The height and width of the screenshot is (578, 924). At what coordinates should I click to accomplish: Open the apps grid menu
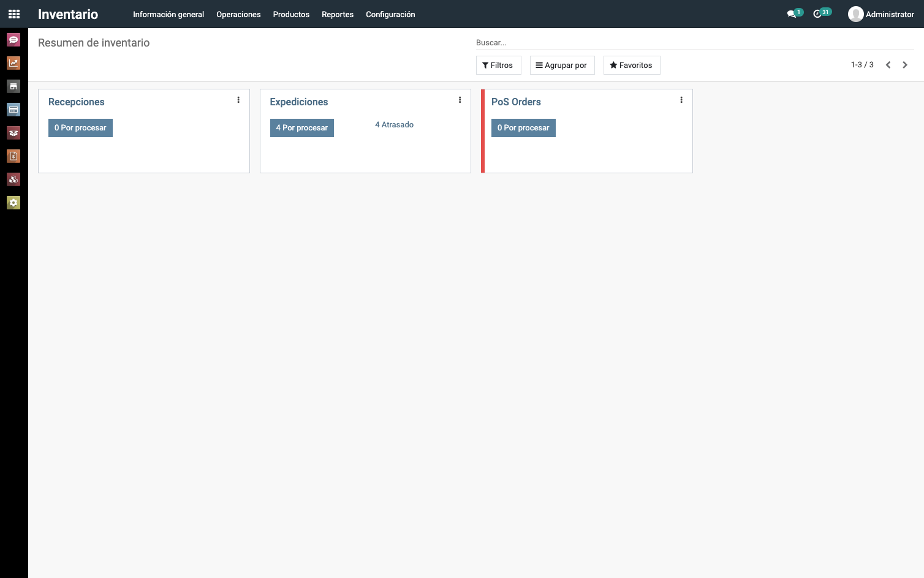click(14, 14)
